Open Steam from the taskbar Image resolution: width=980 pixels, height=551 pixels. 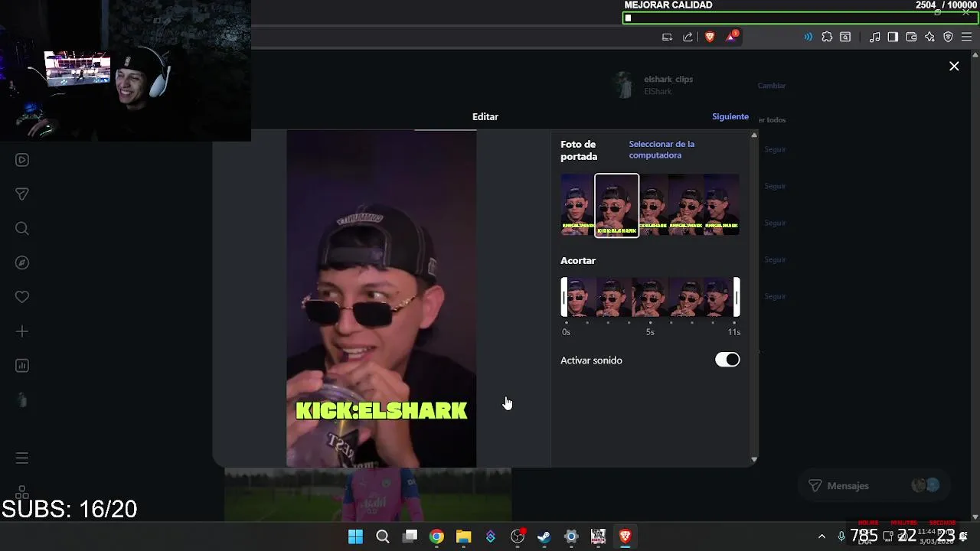coord(544,536)
